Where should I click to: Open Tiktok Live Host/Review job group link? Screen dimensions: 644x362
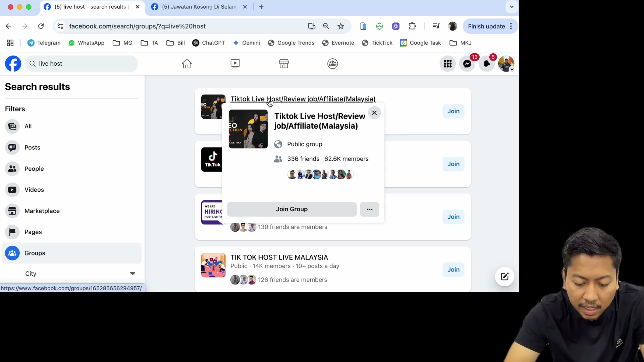point(303,99)
